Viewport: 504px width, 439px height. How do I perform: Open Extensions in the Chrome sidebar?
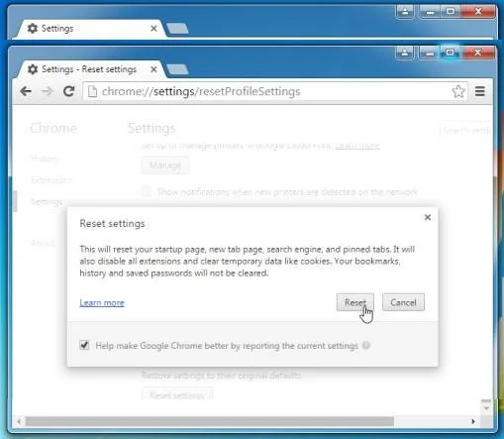(x=51, y=180)
